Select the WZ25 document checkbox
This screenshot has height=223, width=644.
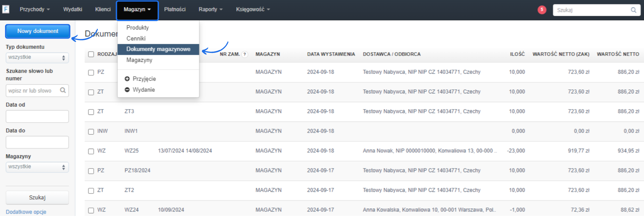pos(91,151)
